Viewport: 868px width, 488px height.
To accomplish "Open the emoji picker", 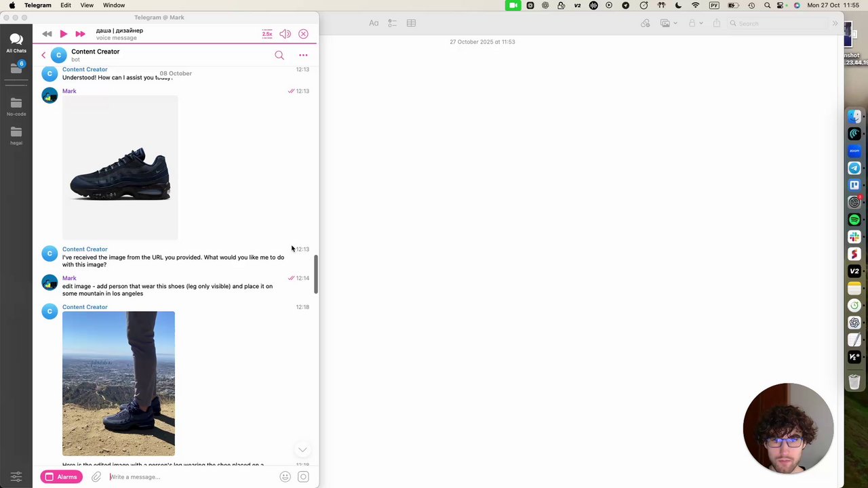I will 285,477.
